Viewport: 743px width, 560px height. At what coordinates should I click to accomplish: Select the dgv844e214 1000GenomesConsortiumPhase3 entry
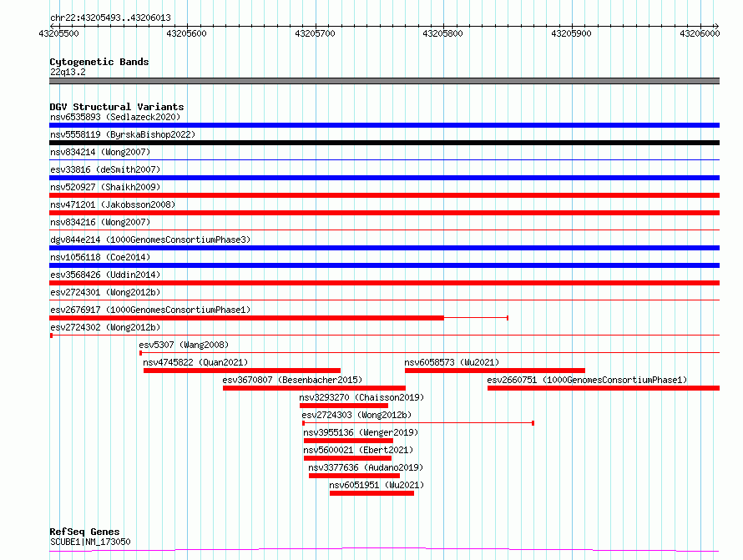coord(150,240)
